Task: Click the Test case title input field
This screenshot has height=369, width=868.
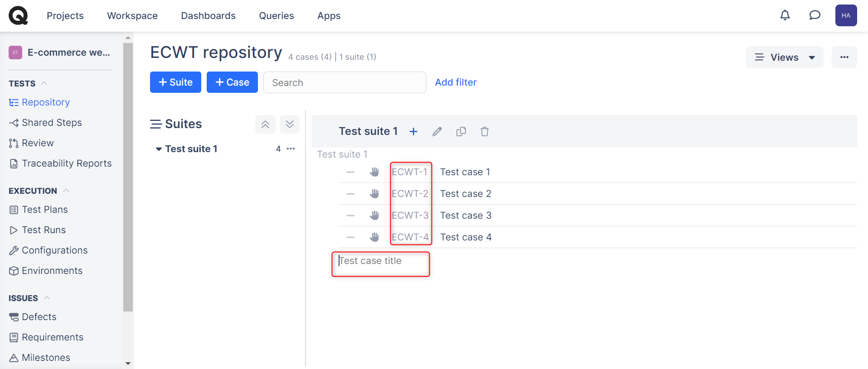Action: [381, 261]
